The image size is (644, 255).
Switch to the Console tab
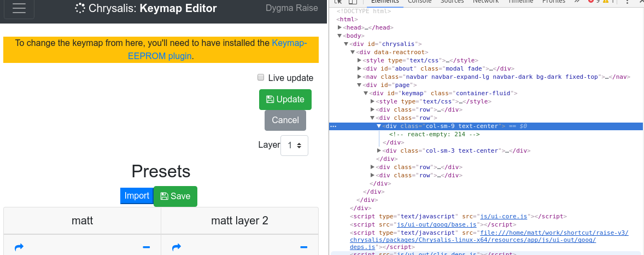[420, 2]
